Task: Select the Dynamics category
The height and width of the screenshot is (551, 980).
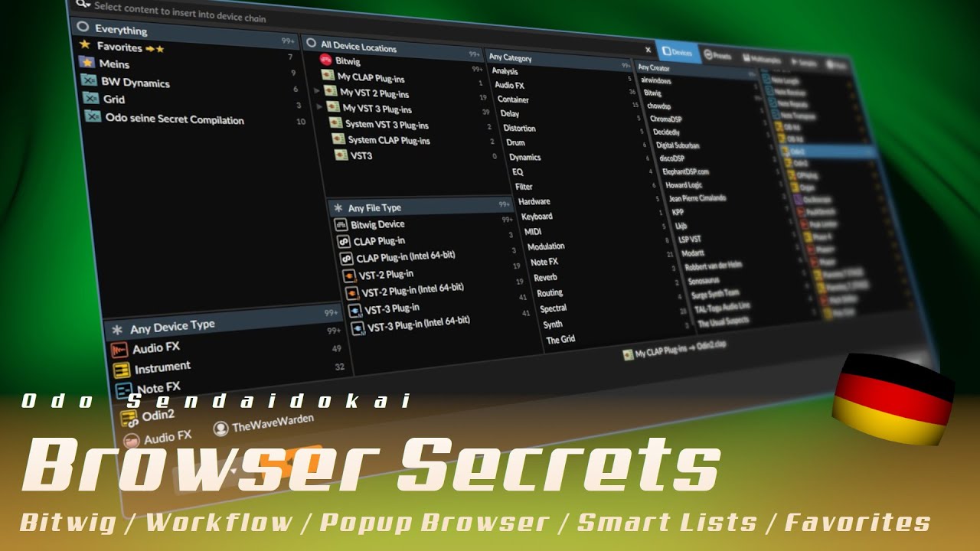Action: 524,157
